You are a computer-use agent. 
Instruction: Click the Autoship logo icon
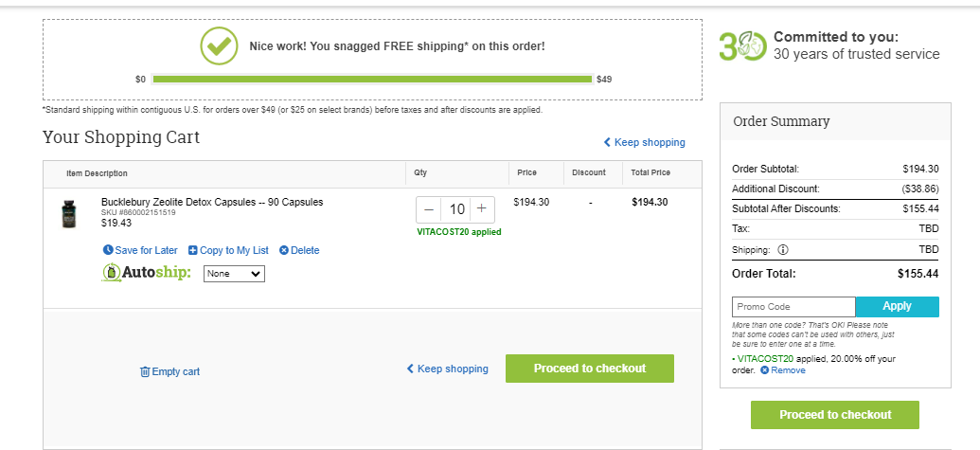click(111, 273)
